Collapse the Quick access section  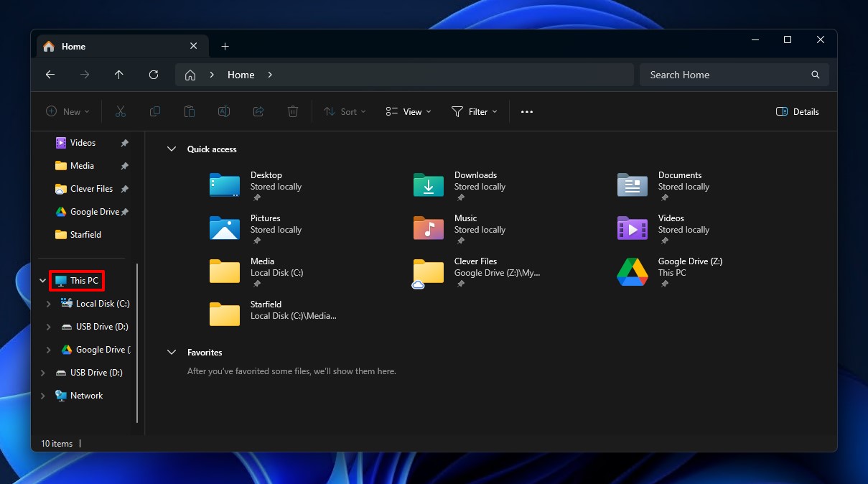click(172, 149)
